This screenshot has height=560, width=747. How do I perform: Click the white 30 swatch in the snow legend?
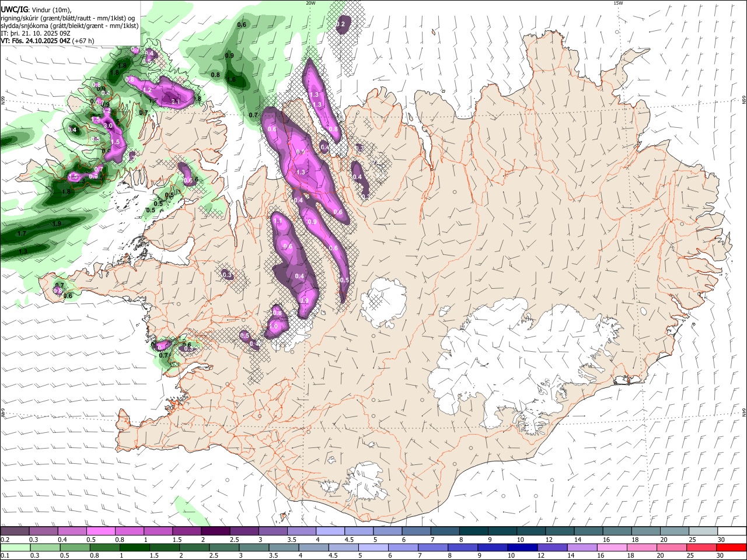732,531
